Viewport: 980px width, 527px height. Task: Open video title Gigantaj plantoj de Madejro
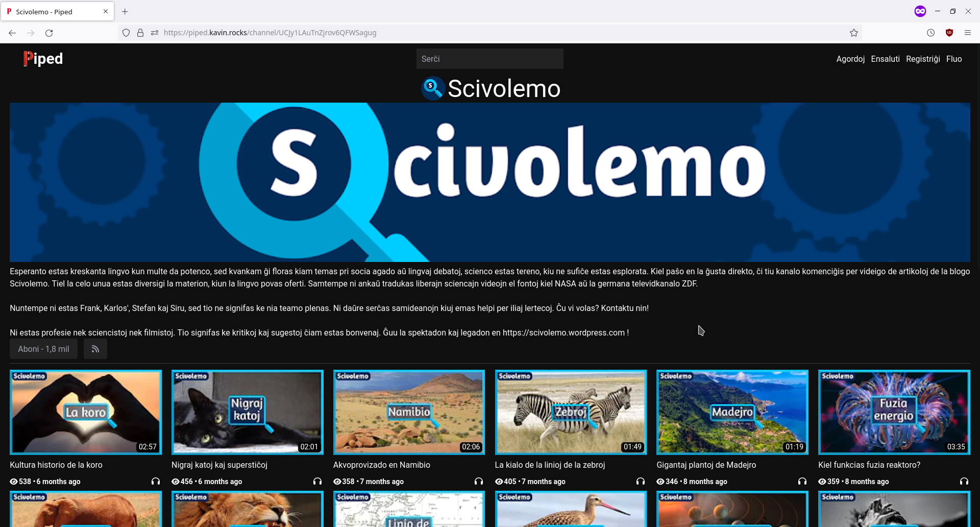coord(706,465)
